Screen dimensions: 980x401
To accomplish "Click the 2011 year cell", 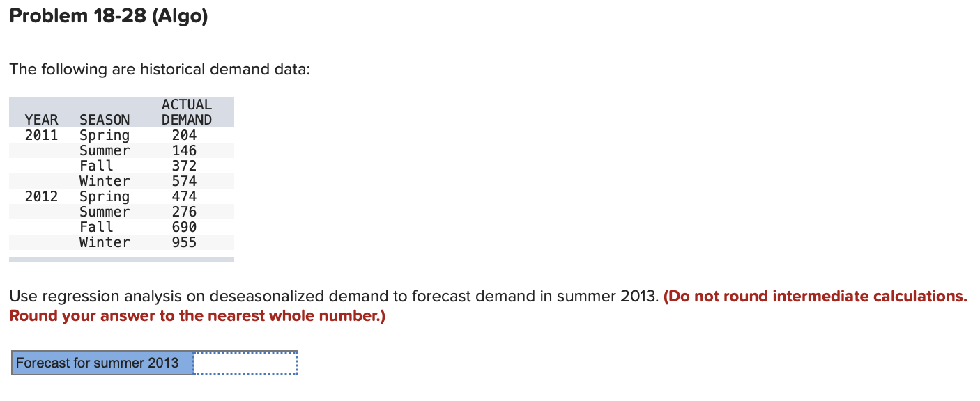I will click(x=42, y=135).
